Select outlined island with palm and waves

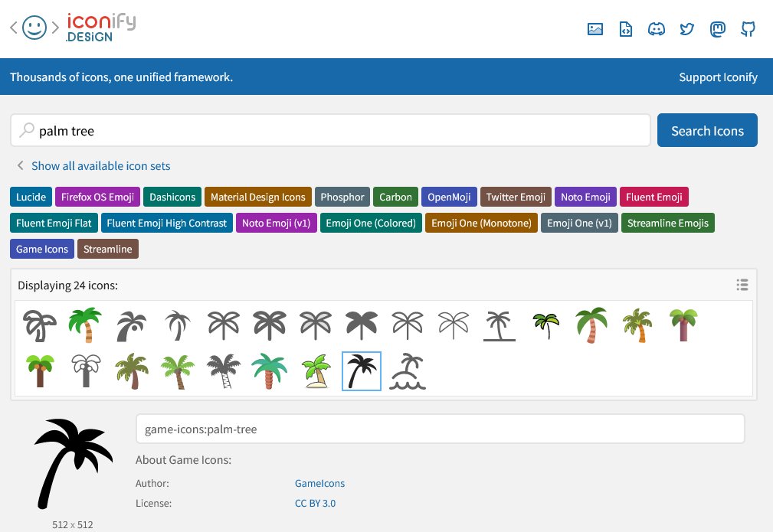click(x=408, y=371)
